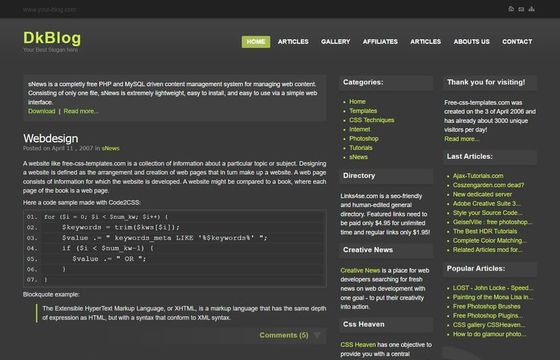Click the XHTML blockquote text

[184, 313]
